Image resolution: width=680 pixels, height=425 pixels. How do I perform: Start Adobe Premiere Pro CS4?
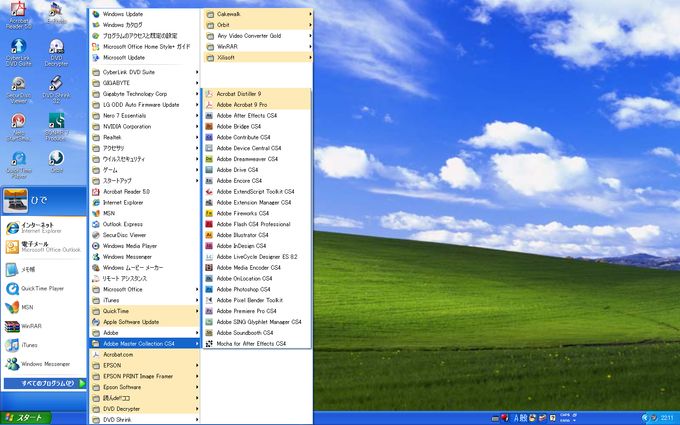click(x=257, y=311)
